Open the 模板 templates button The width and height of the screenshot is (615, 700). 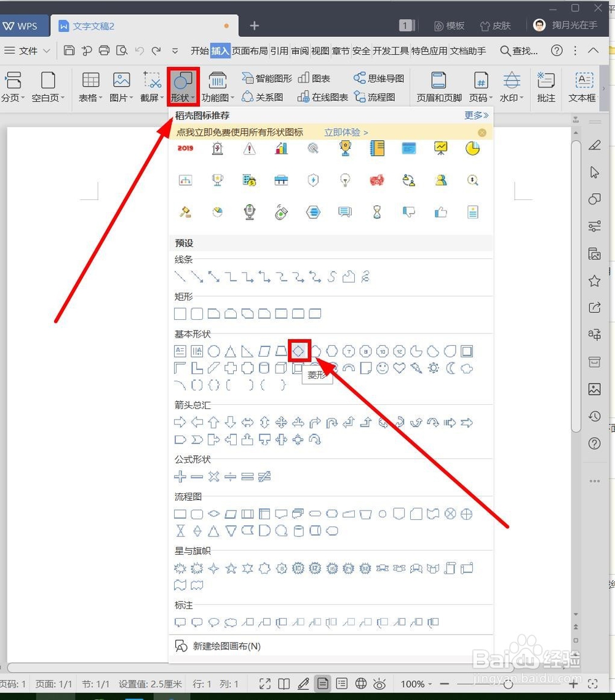pyautogui.click(x=449, y=25)
